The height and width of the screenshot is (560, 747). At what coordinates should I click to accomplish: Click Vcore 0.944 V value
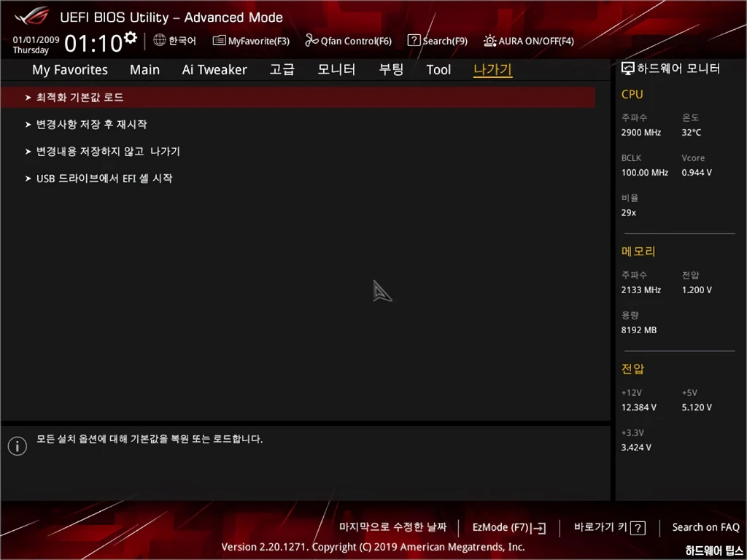coord(697,172)
